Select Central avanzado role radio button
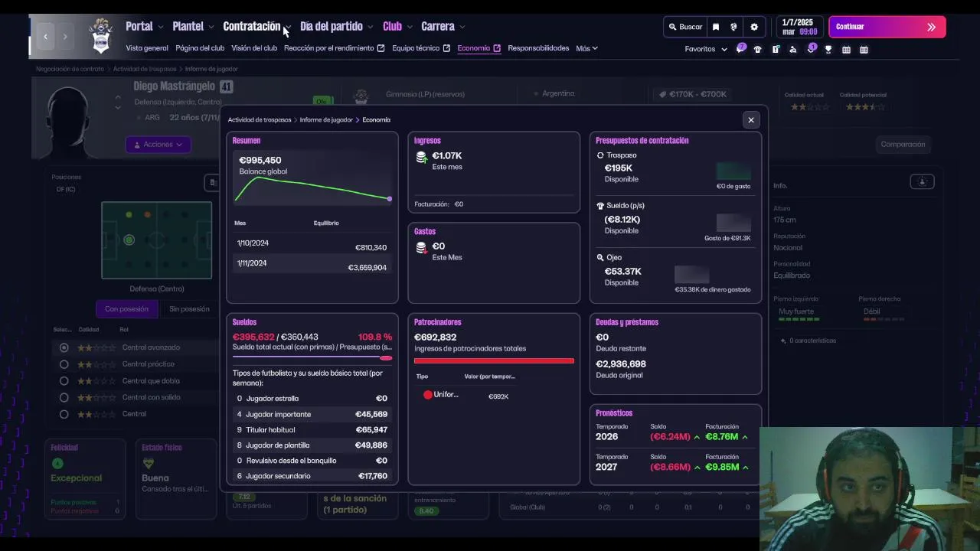The height and width of the screenshot is (551, 980). click(64, 347)
